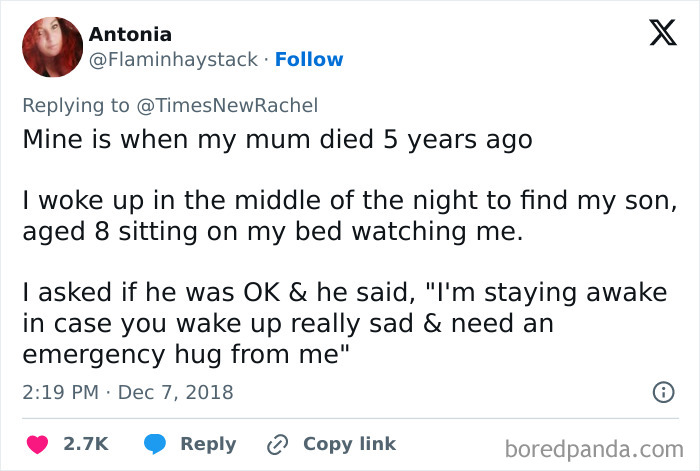The height and width of the screenshot is (471, 700).
Task: Click the 2:19 PM time
Action: coord(59,393)
